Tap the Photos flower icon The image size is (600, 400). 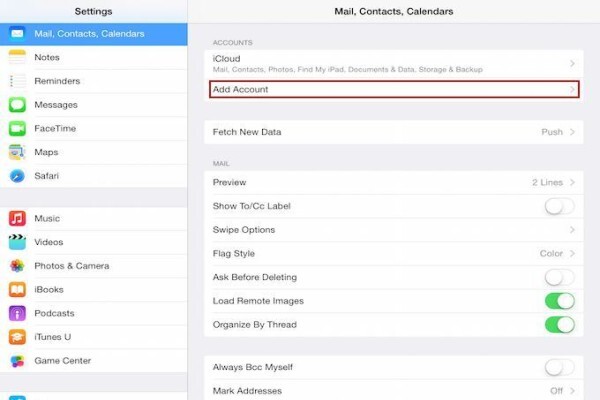coord(17,266)
